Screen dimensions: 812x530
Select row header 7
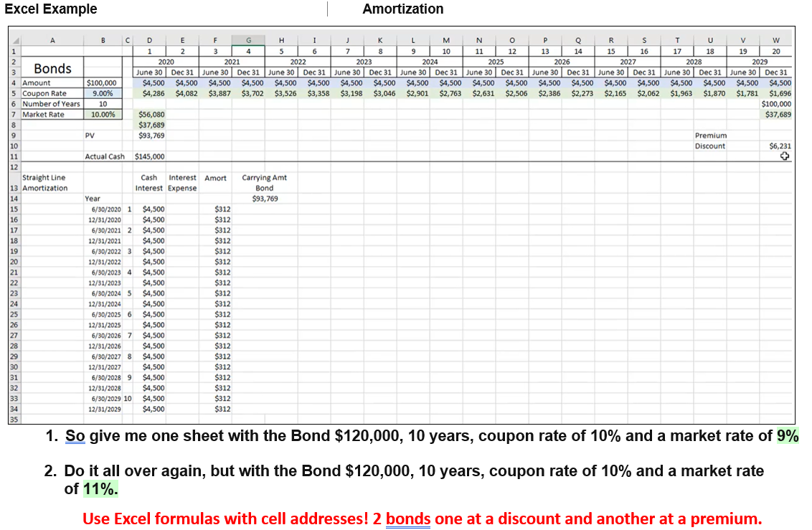pos(14,114)
